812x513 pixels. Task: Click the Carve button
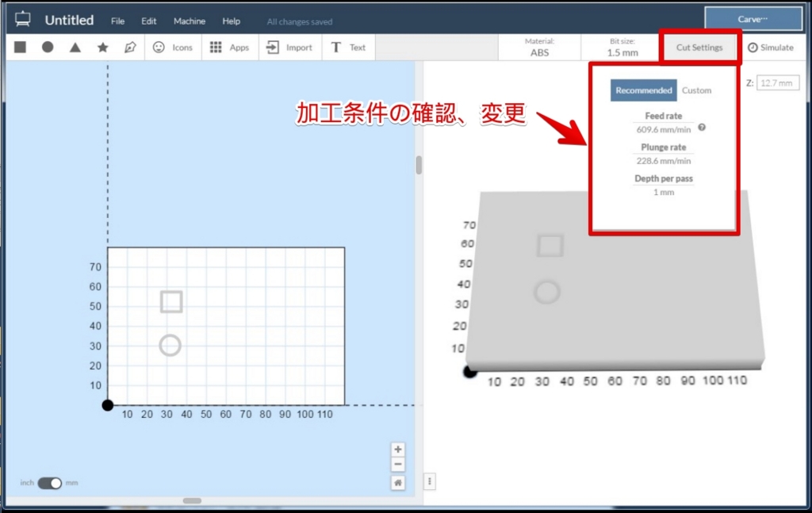[753, 19]
